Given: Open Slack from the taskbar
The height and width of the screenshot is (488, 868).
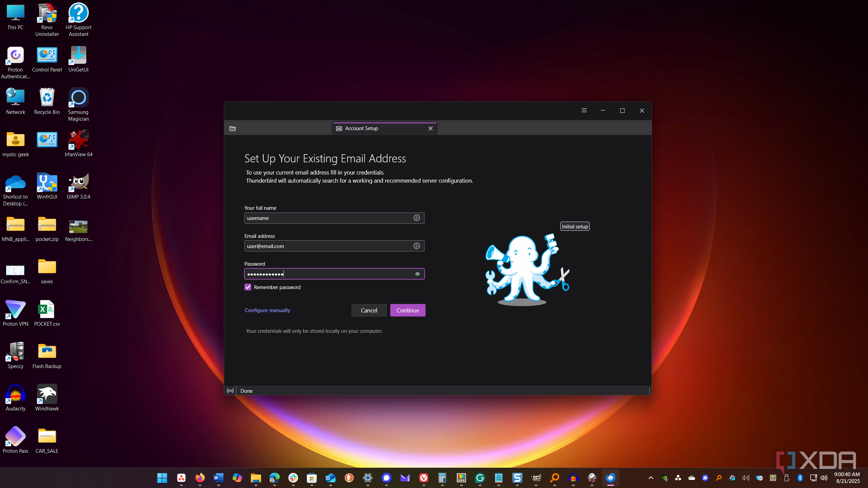Looking at the screenshot, I should tap(293, 478).
